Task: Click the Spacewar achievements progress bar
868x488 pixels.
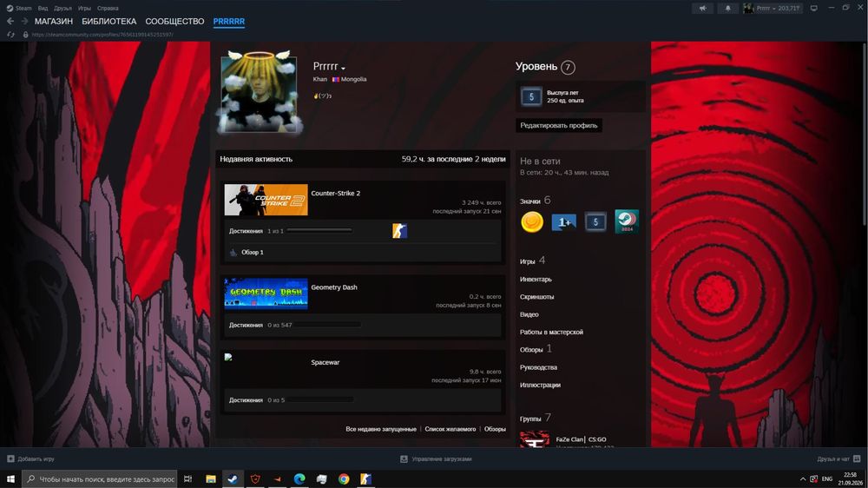Action: pos(320,399)
